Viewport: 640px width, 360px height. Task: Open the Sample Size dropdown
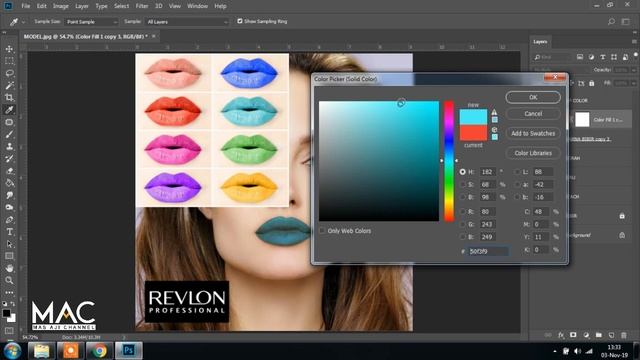(x=91, y=22)
